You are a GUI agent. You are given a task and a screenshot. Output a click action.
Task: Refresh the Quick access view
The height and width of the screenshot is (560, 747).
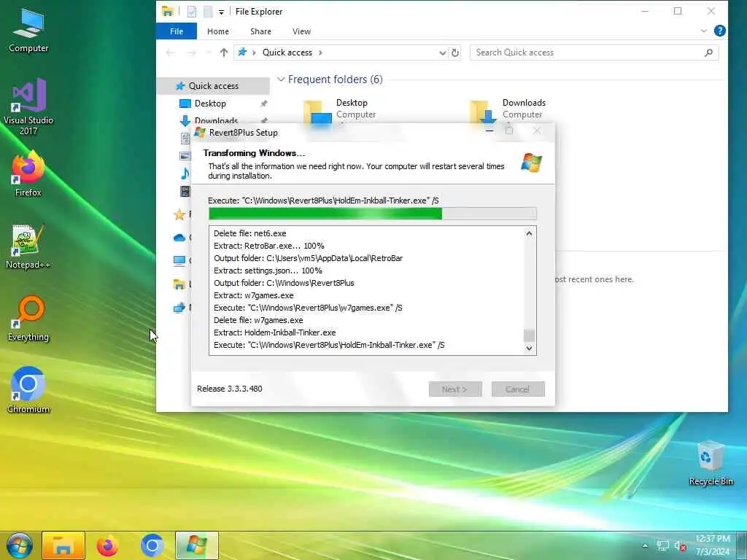pyautogui.click(x=455, y=52)
